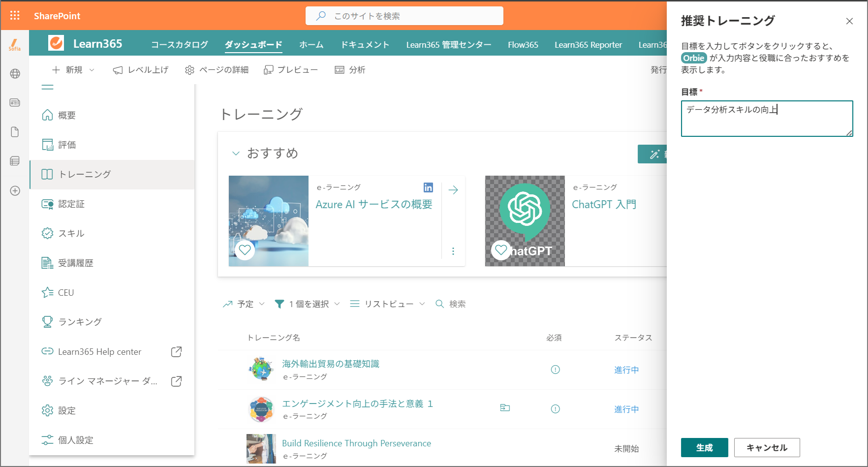The image size is (868, 467).
Task: Open the lists icon in left rail
Action: tap(15, 161)
